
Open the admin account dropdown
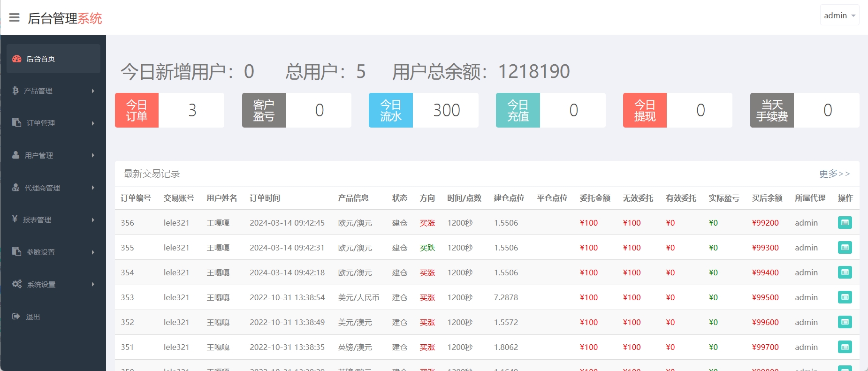(x=839, y=15)
